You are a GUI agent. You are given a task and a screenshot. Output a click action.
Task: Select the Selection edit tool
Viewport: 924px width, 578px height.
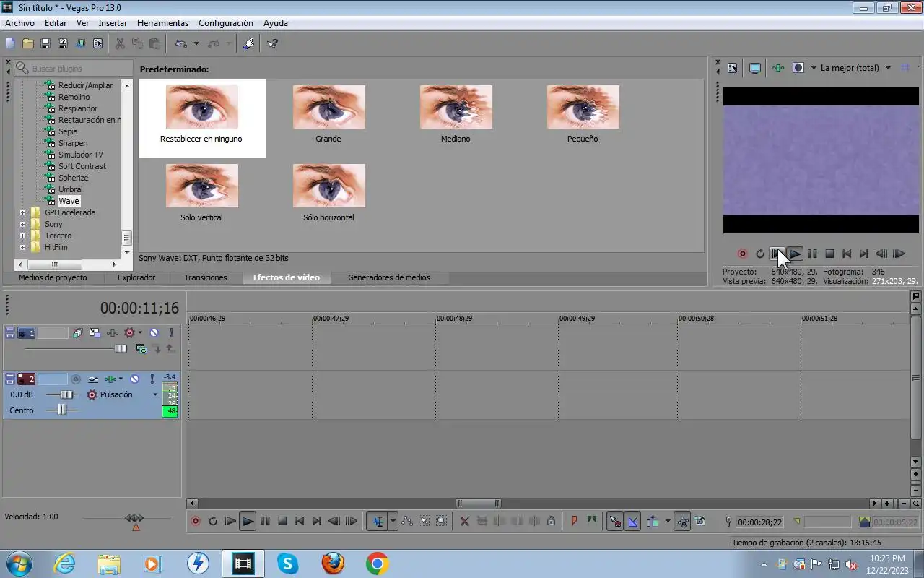tap(424, 521)
